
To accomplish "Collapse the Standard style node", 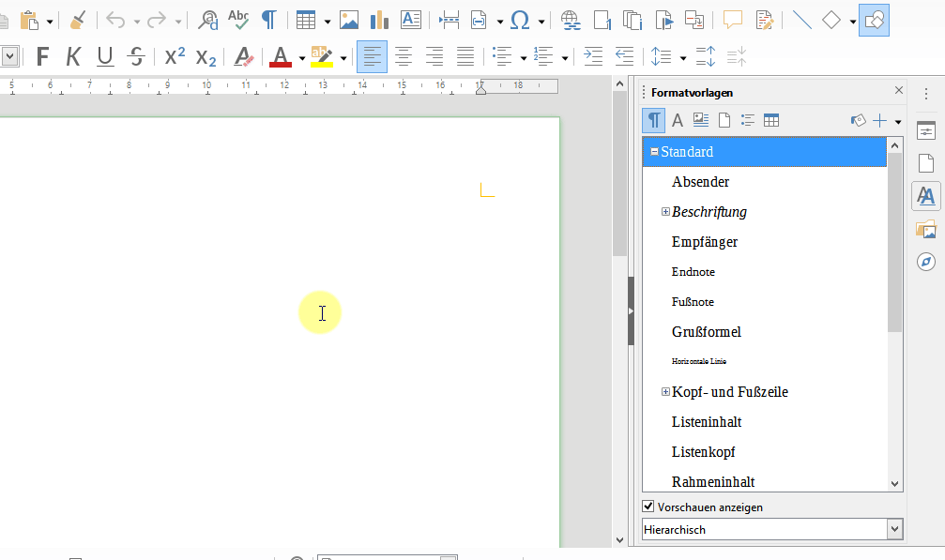I will point(654,152).
